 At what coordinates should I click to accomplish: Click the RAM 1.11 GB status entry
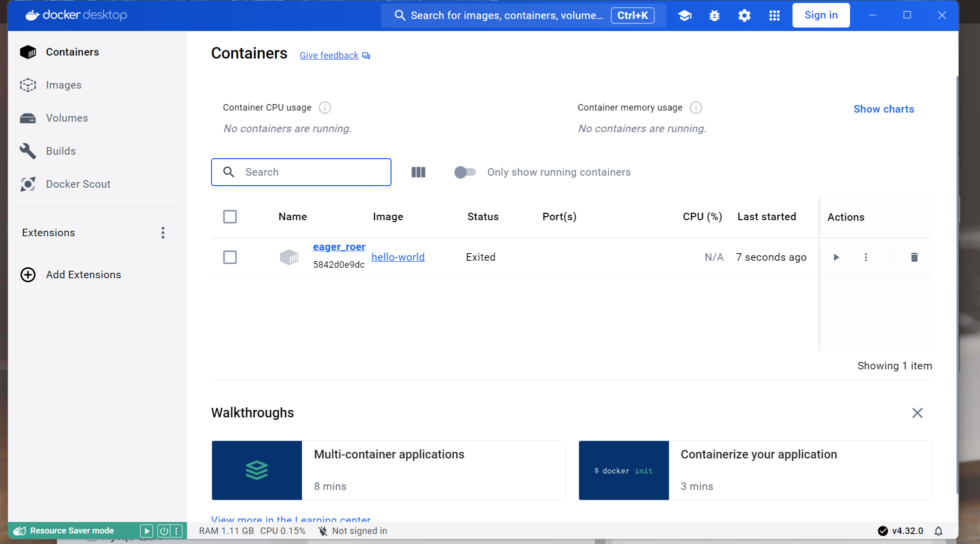click(226, 531)
